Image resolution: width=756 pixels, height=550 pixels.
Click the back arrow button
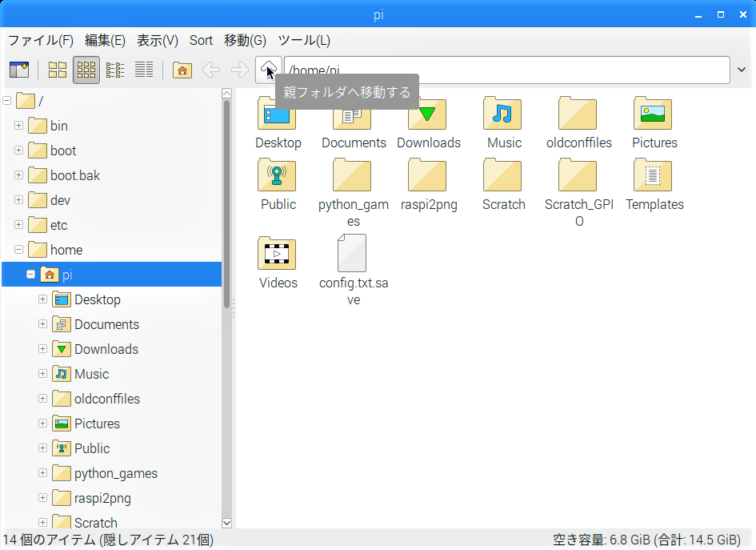pyautogui.click(x=211, y=70)
